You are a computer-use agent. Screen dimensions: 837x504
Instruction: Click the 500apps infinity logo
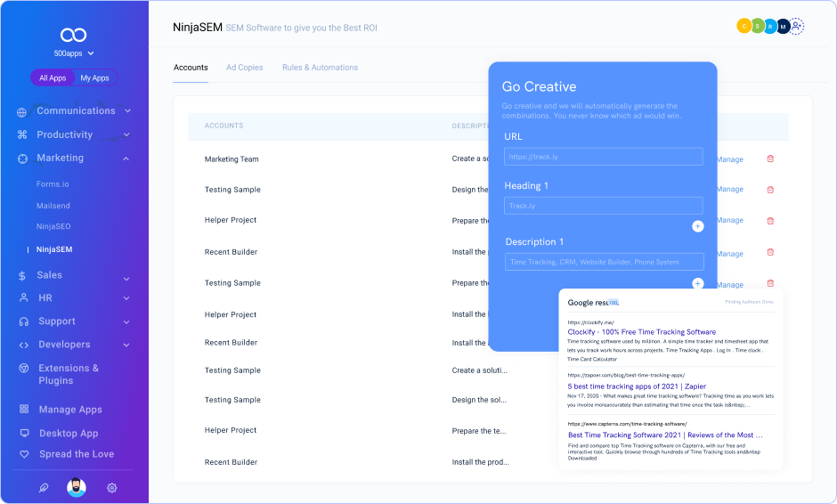pyautogui.click(x=73, y=35)
